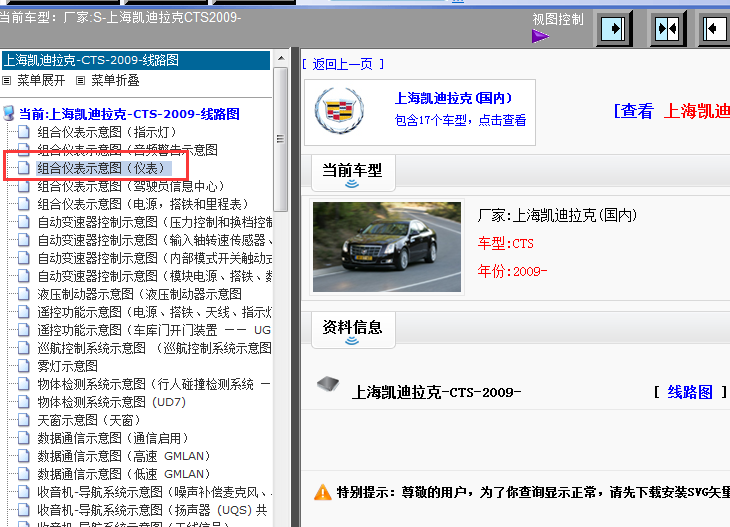Click the left-arrow view control button
Image resolution: width=730 pixels, height=527 pixels.
tap(715, 29)
